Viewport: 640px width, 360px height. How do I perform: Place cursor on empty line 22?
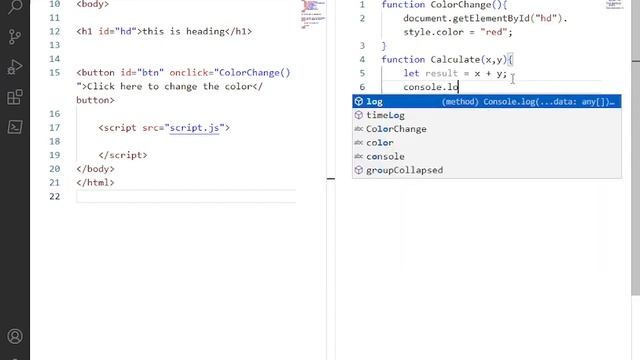[186, 196]
